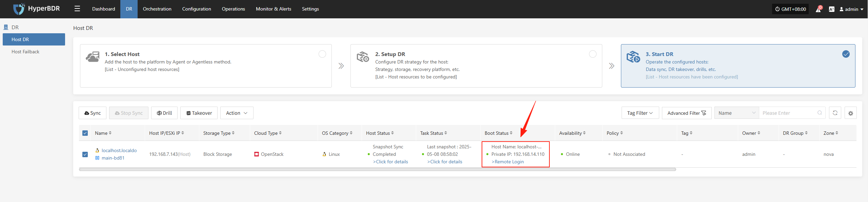Image resolution: width=868 pixels, height=202 pixels.
Task: Click the 'Not Associated' policy cell
Action: (629, 154)
